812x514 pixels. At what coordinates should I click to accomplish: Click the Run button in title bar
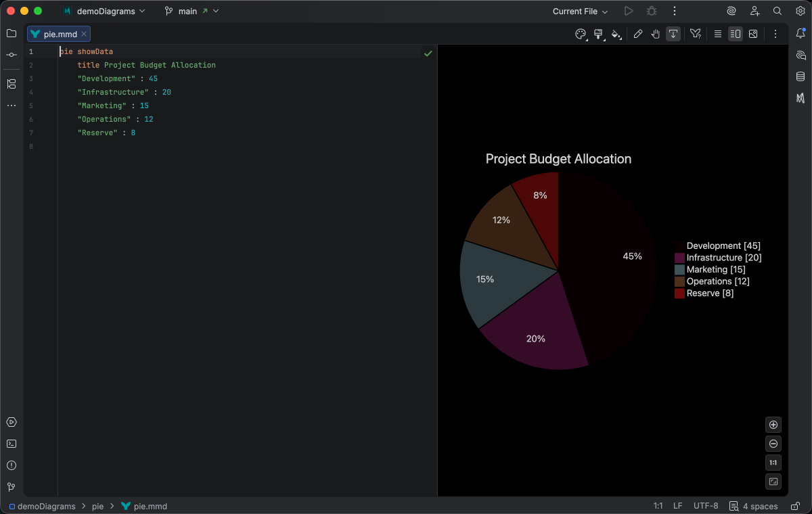(x=629, y=11)
